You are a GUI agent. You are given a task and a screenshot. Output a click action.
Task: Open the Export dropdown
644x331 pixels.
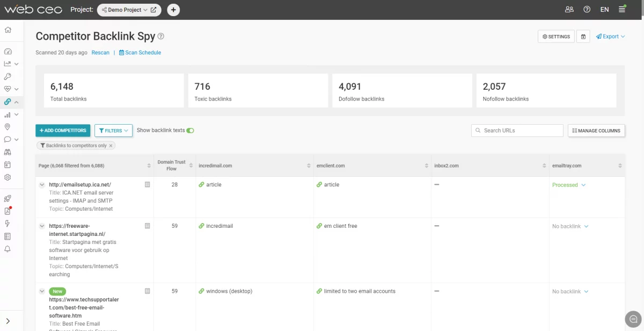(x=611, y=37)
